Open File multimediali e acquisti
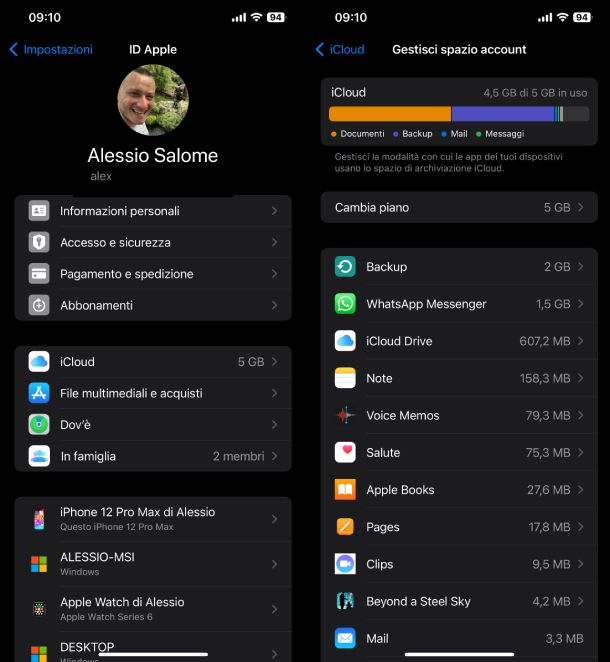Screen dimensions: 610x662 pos(153,393)
